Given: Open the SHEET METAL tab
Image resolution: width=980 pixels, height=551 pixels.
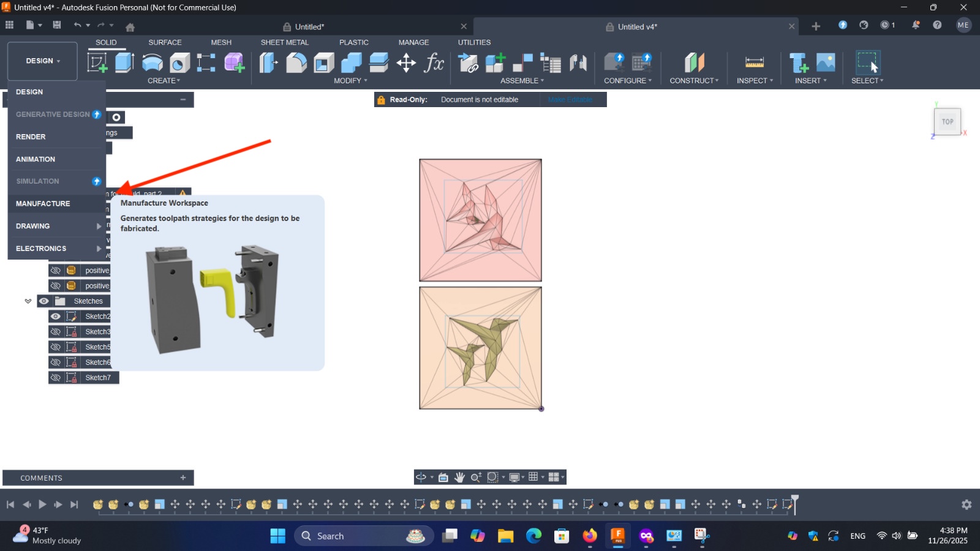Looking at the screenshot, I should coord(284,42).
